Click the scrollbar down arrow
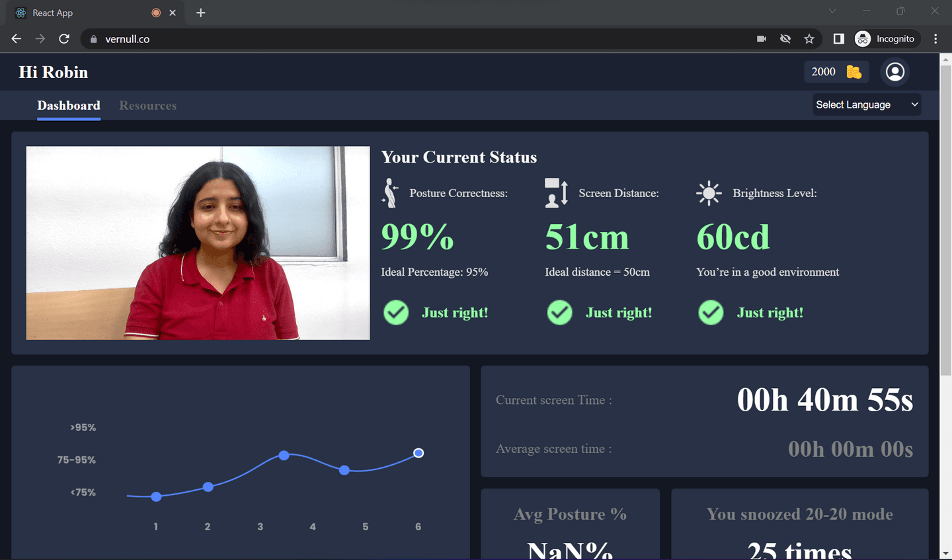This screenshot has height=560, width=952. [x=945, y=553]
